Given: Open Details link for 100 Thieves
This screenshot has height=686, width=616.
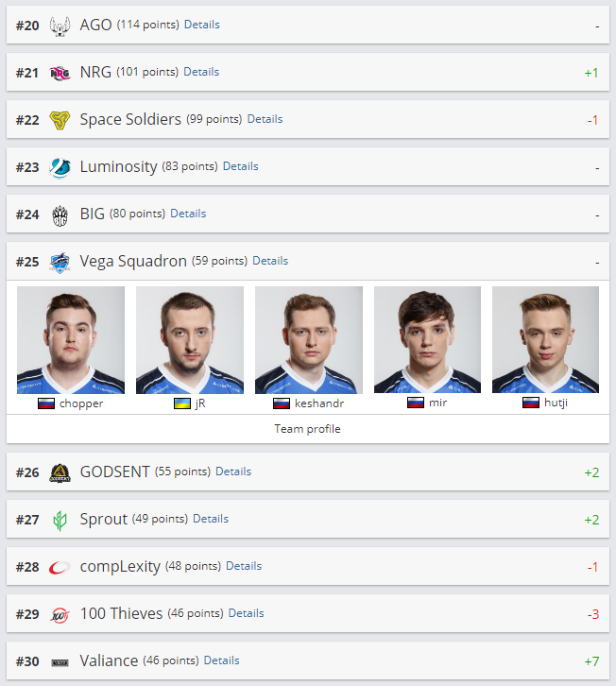Looking at the screenshot, I should 246,613.
